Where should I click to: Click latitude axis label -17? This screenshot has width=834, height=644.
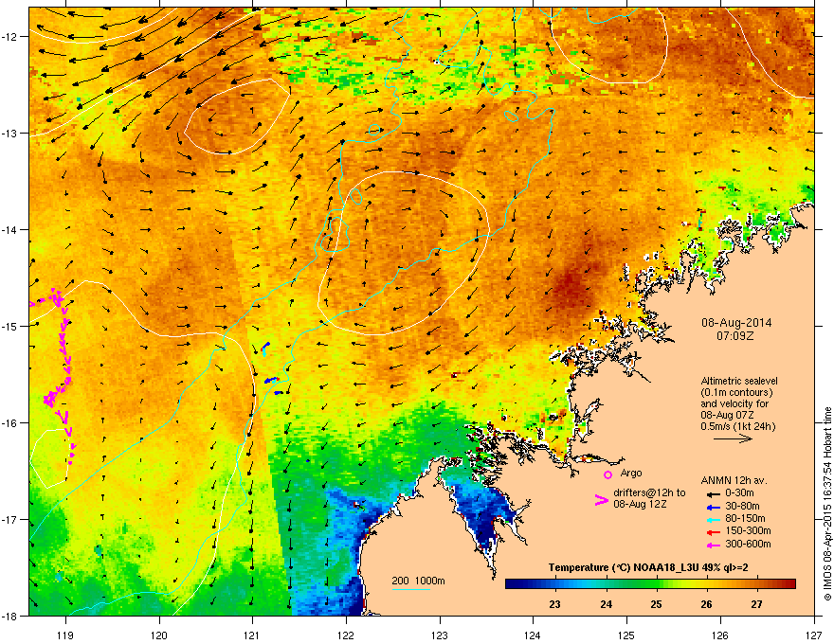pos(9,519)
